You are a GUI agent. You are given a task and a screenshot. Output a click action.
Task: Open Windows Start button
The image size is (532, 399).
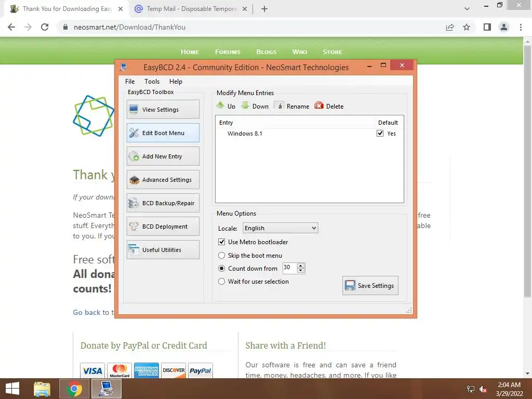coord(12,389)
